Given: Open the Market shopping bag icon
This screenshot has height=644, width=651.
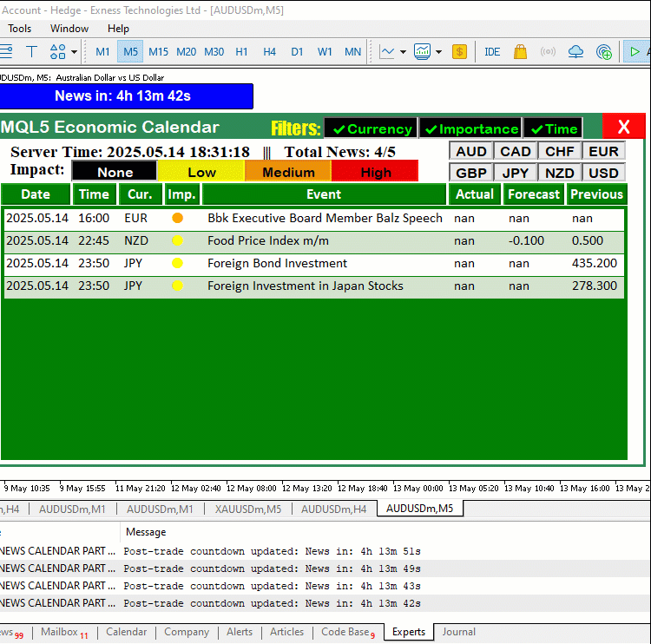Looking at the screenshot, I should tap(520, 52).
